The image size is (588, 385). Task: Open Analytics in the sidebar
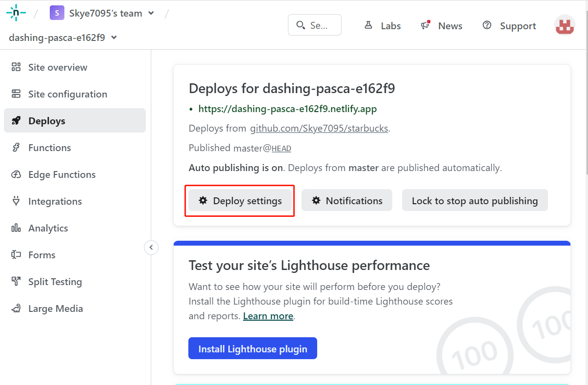click(75, 228)
